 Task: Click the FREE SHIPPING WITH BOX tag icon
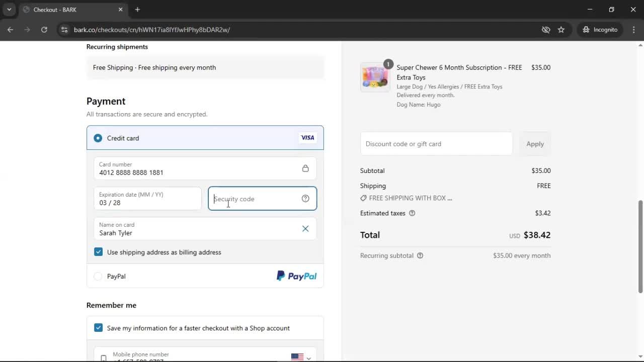click(x=363, y=198)
